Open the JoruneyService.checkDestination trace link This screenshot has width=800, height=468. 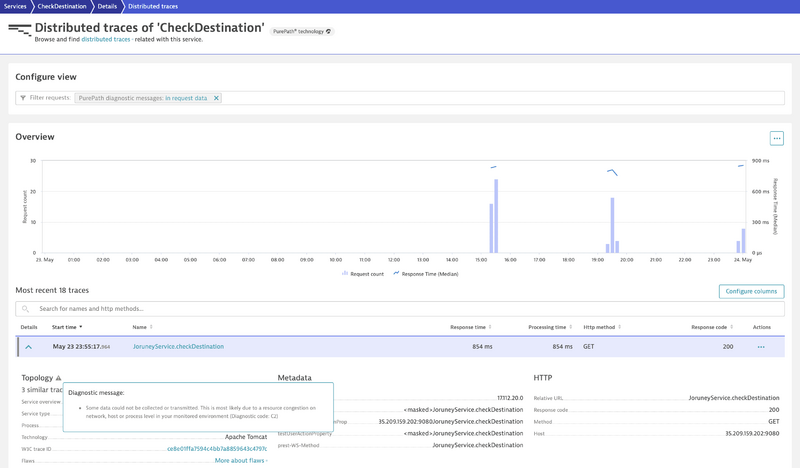pos(178,347)
